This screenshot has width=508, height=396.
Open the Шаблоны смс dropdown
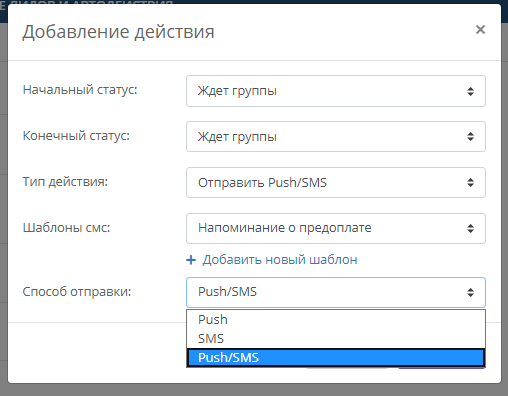coord(336,228)
